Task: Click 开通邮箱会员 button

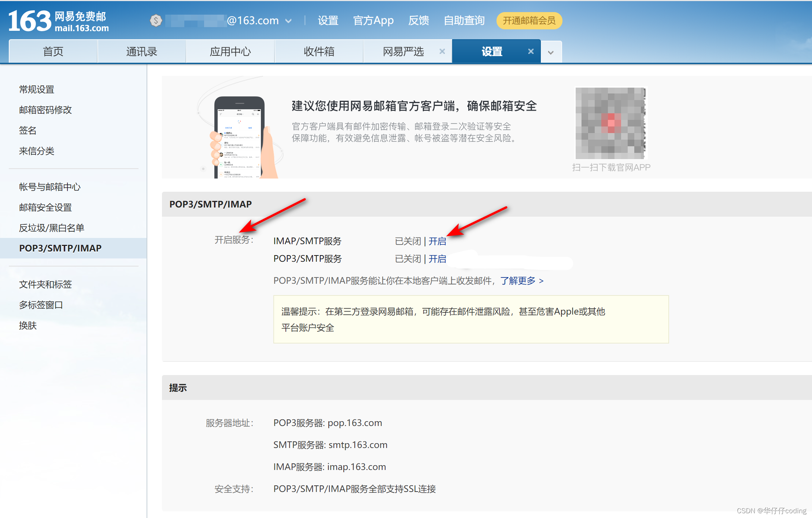Action: 529,21
